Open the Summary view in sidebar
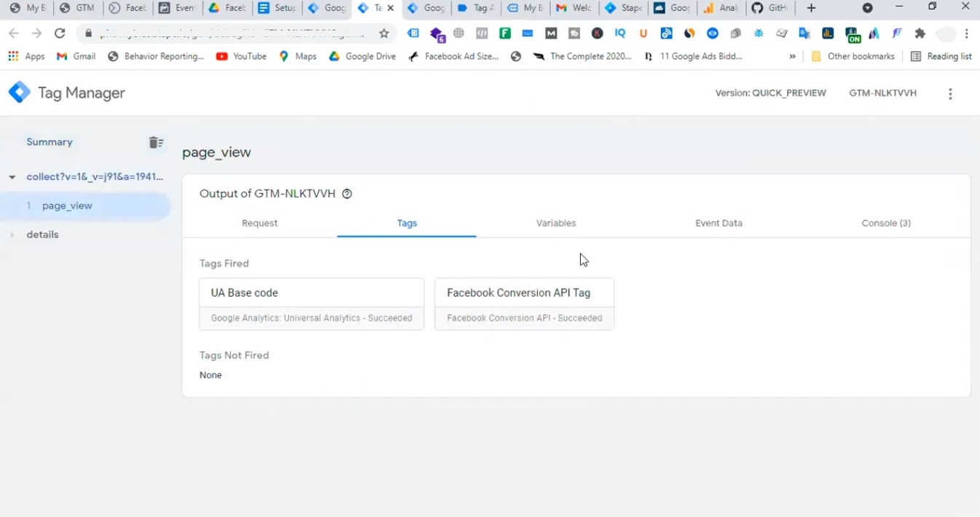980x517 pixels. 50,142
